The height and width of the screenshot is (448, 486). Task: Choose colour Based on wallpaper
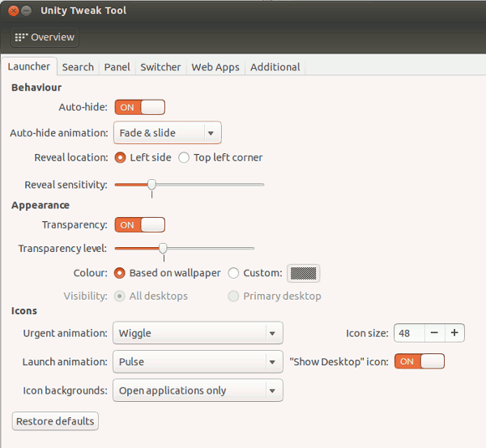168,273
